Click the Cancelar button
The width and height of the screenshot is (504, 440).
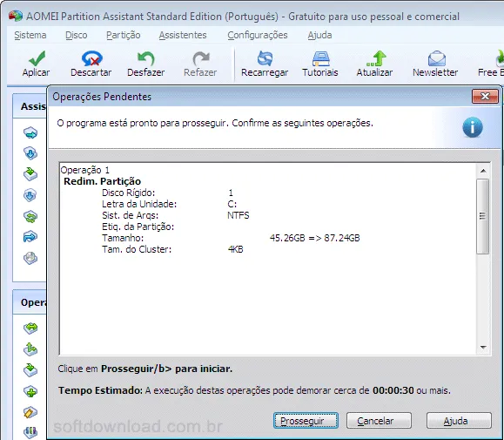coord(379,420)
